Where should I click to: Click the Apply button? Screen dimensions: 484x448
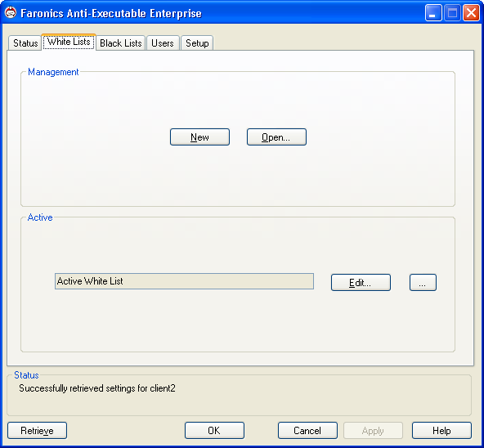(373, 430)
